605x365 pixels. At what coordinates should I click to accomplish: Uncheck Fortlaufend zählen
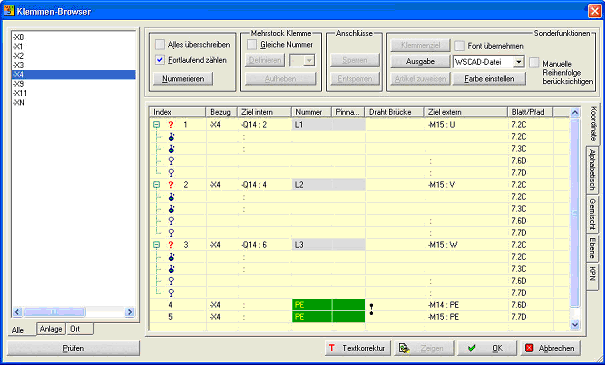click(160, 60)
